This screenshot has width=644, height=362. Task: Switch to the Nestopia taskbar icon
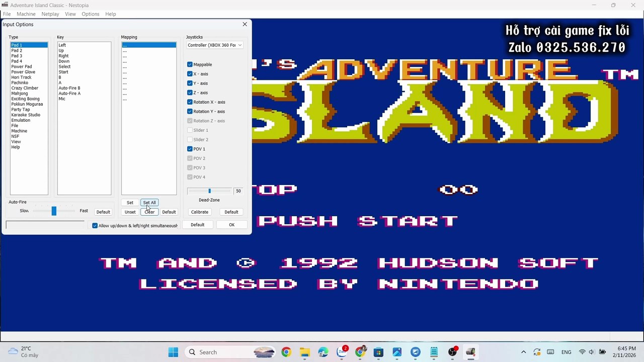(x=471, y=352)
